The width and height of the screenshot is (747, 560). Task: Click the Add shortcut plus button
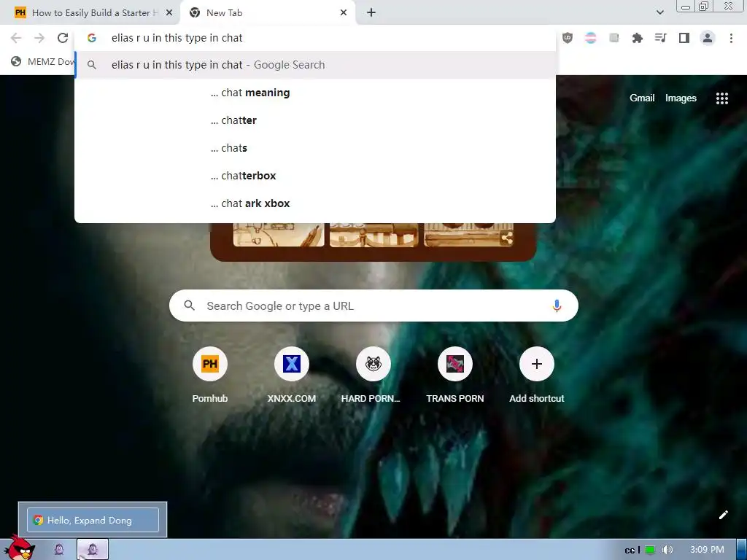[536, 365]
